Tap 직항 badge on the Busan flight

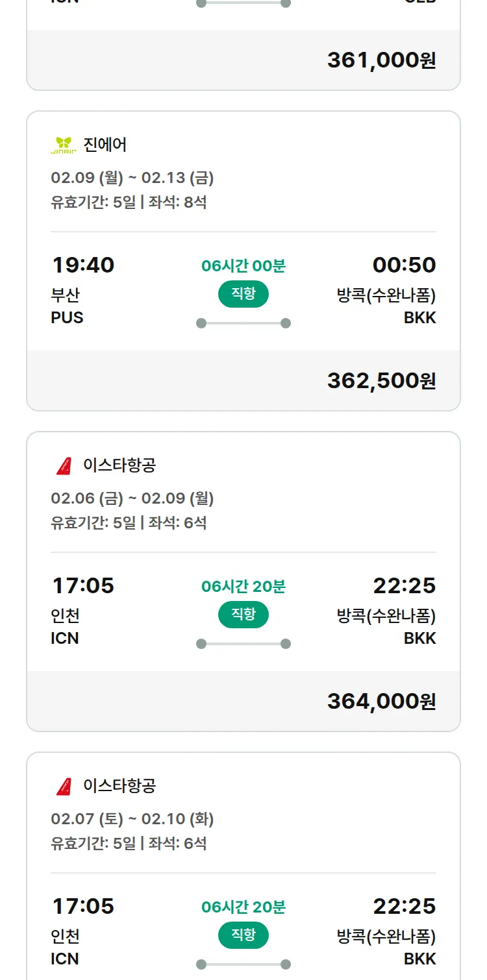(243, 294)
